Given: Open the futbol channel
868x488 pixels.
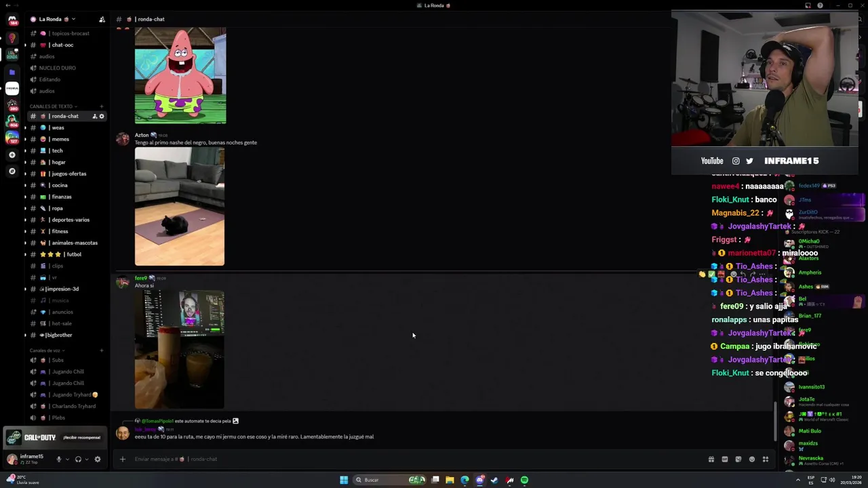Looking at the screenshot, I should point(67,254).
